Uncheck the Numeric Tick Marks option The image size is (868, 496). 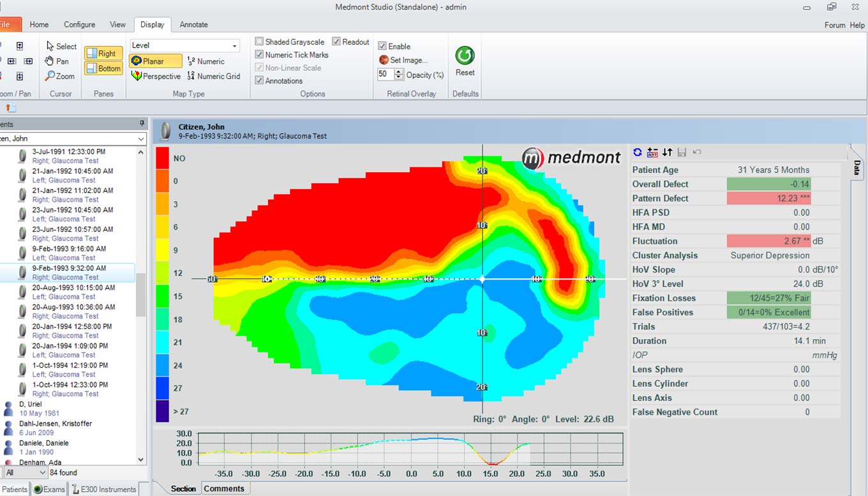(260, 55)
